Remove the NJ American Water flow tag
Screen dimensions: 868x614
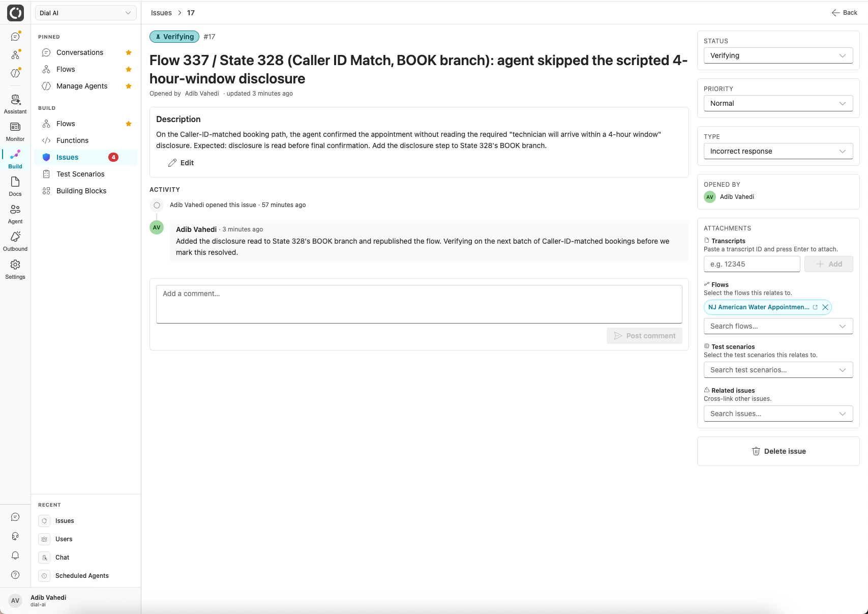[825, 307]
